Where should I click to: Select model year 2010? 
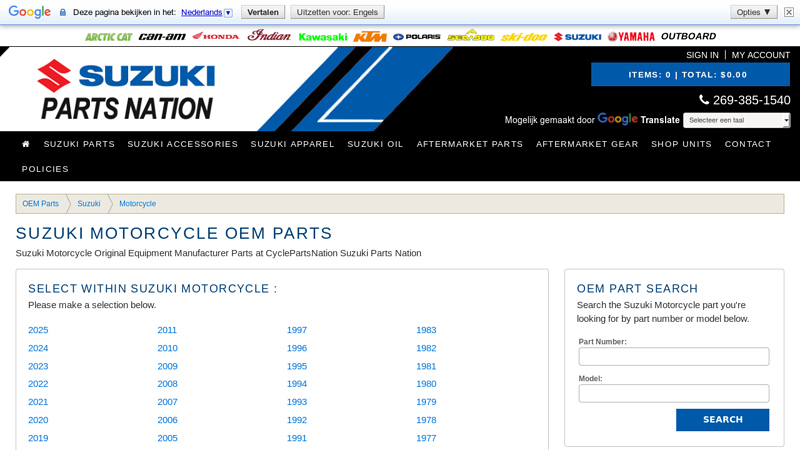(167, 348)
